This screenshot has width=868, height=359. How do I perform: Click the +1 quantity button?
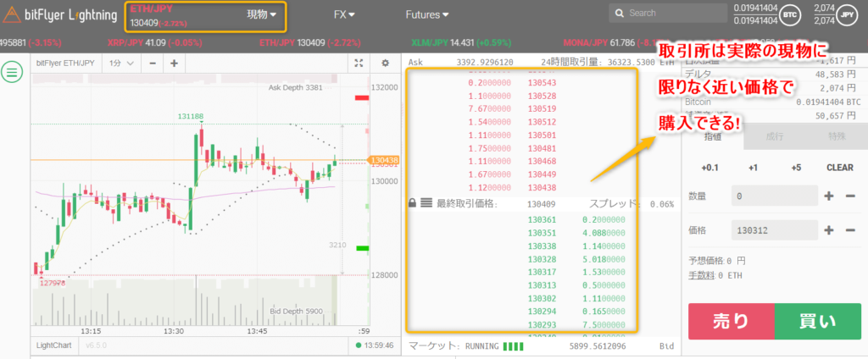click(x=753, y=168)
